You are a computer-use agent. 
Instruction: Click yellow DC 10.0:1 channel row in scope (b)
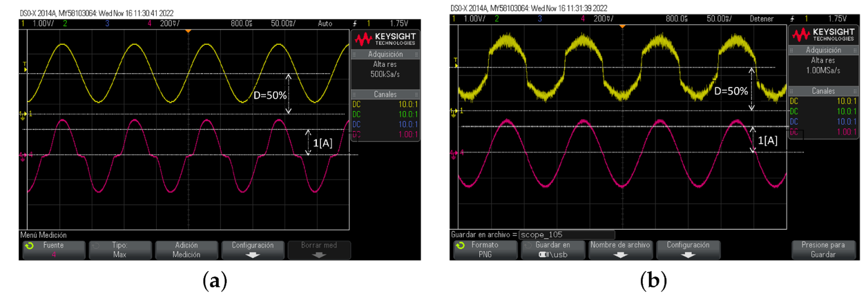823,101
